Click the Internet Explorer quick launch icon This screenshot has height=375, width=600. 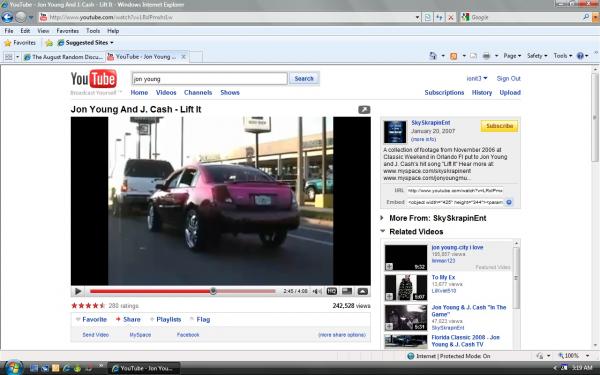pyautogui.click(x=66, y=368)
